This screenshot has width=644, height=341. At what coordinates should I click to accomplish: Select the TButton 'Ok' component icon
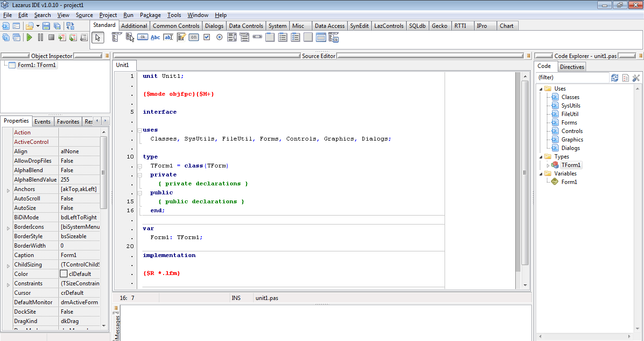pyautogui.click(x=142, y=37)
